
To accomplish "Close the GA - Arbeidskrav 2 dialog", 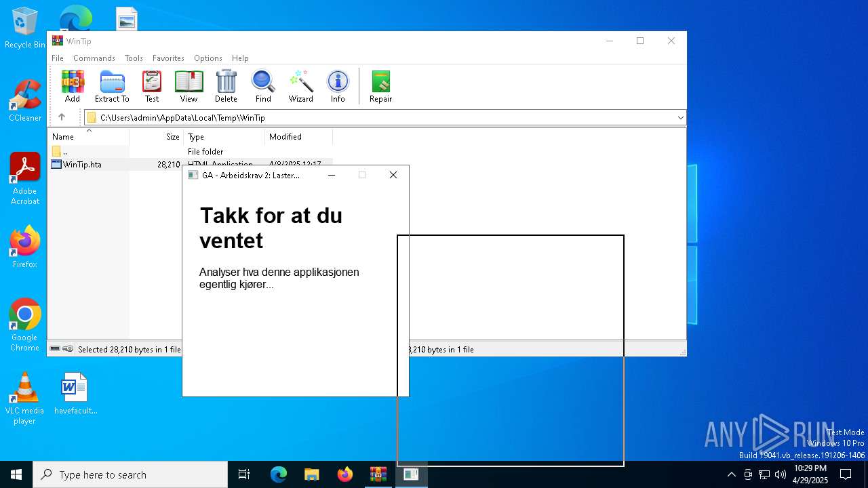I will point(393,175).
